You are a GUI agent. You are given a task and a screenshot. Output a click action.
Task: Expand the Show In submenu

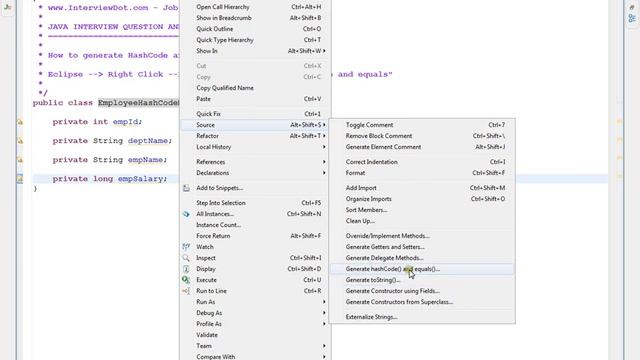(324, 51)
